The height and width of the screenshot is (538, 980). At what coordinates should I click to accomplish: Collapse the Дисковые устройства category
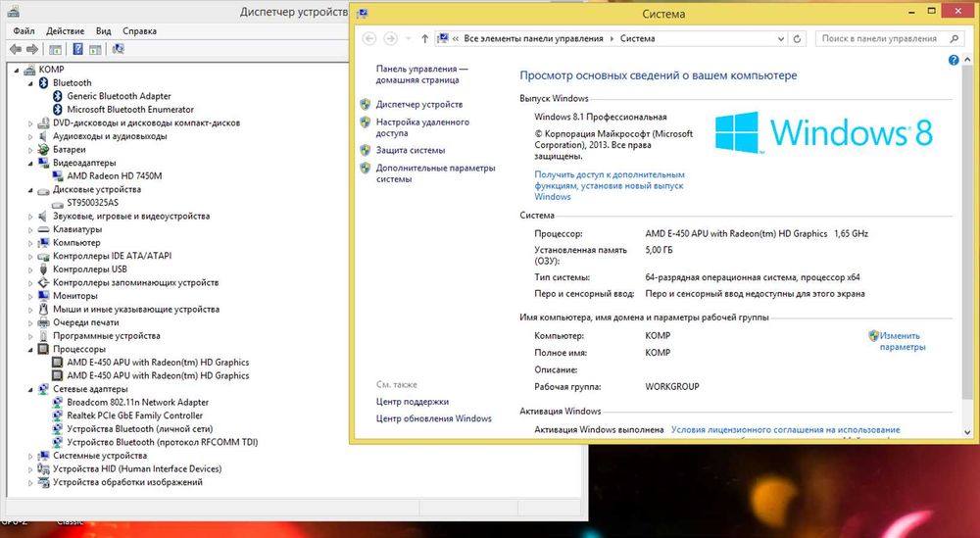click(30, 190)
